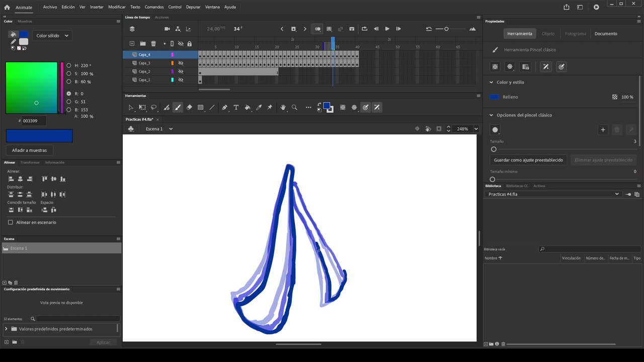Screen dimensions: 644x362
Task: Click the add camera icon in timeline
Action: click(167, 29)
